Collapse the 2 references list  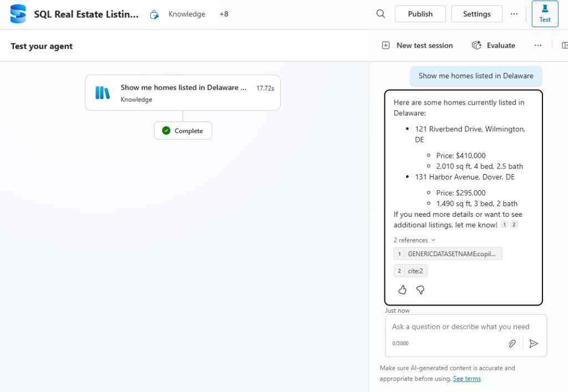coord(414,240)
